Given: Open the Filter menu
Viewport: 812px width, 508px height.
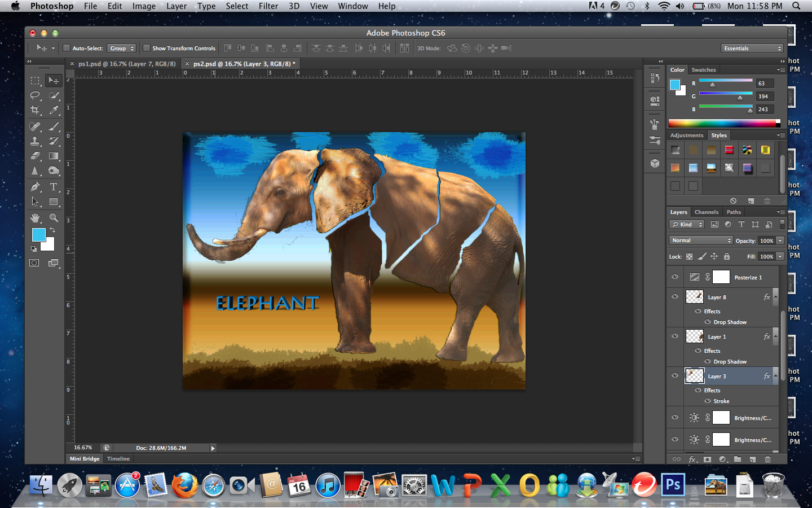Looking at the screenshot, I should [x=268, y=6].
